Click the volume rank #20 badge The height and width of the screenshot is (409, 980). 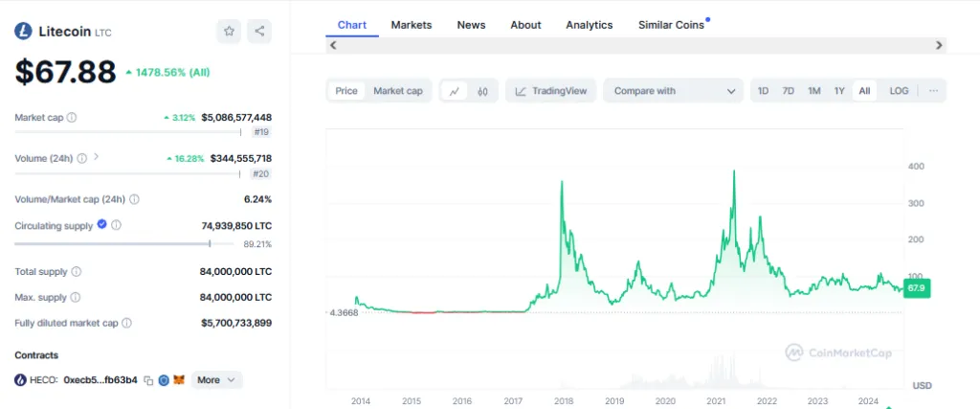pos(261,173)
